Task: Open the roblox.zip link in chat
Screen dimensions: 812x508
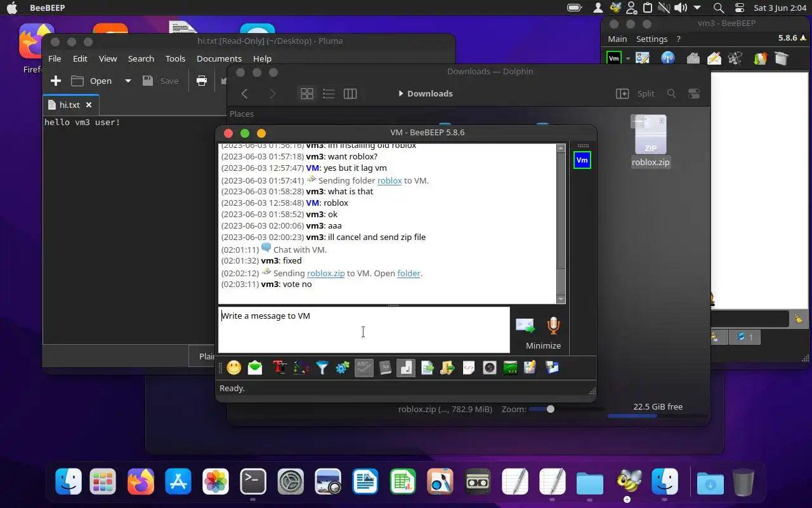Action: coord(326,273)
